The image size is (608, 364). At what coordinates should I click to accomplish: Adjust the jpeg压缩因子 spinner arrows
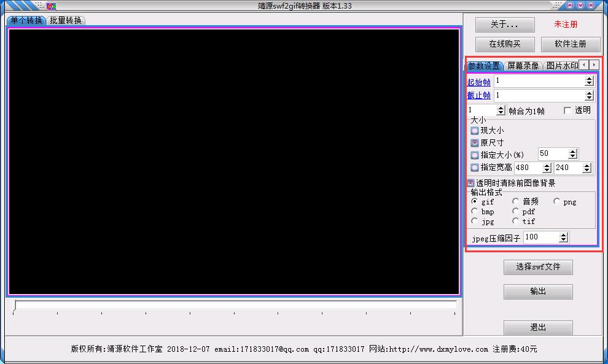[x=564, y=238]
